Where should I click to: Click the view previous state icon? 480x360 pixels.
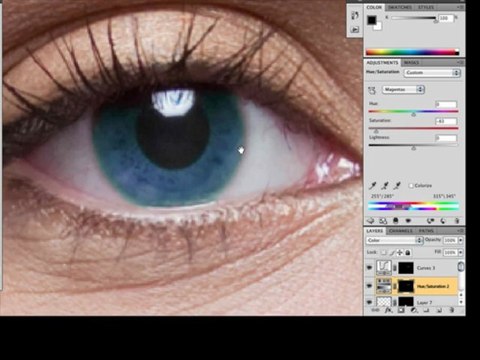[431, 221]
